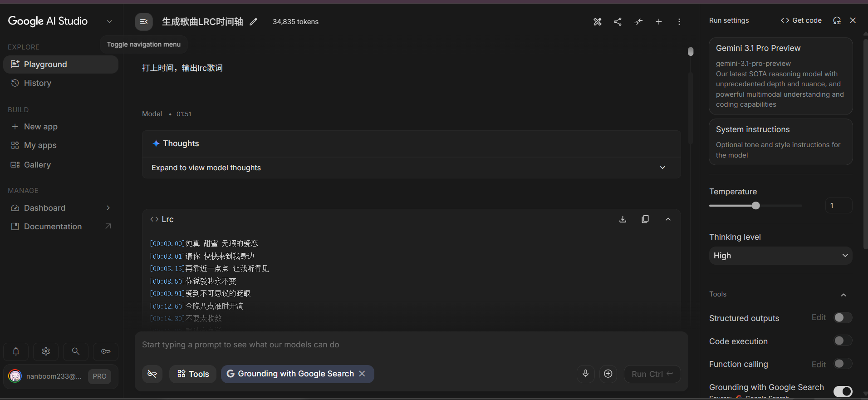Image resolution: width=868 pixels, height=400 pixels.
Task: Start voice input with microphone icon
Action: [x=586, y=374]
